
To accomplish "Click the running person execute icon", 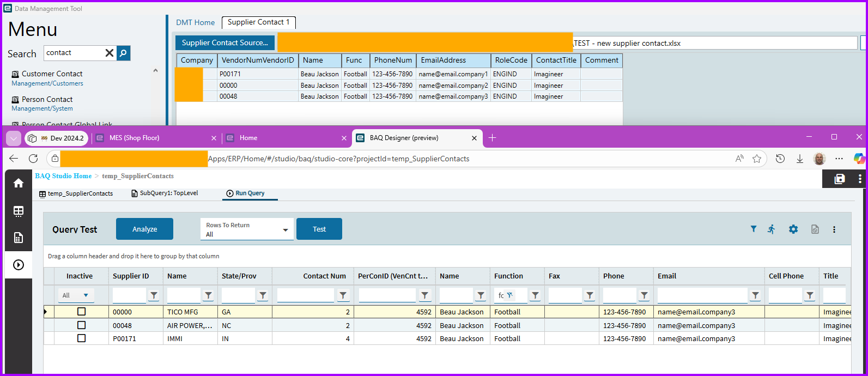I will (x=772, y=229).
